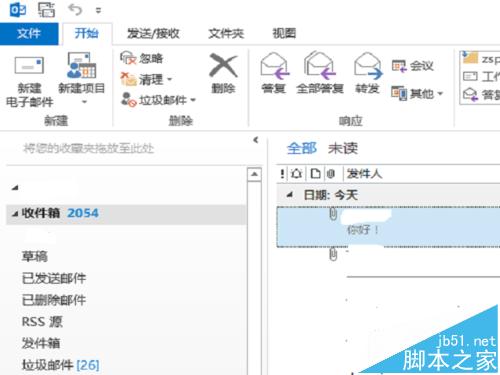Open Customize Quick Access Toolbar dropdown

point(98,11)
